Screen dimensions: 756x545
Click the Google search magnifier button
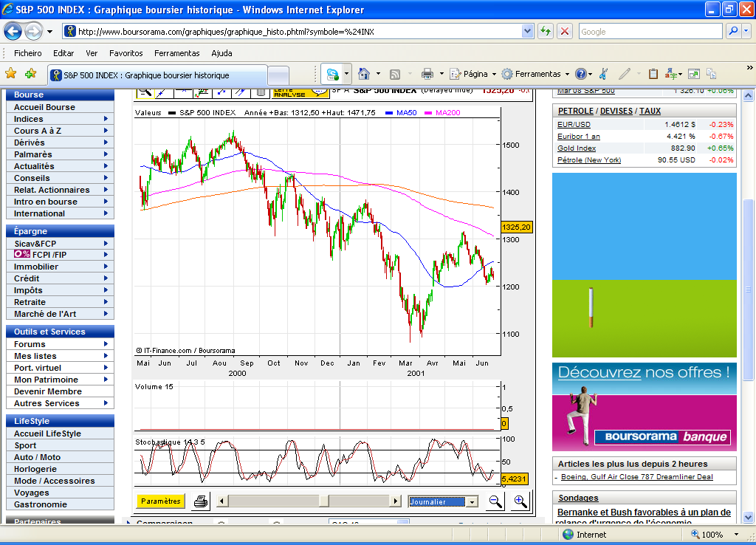733,31
